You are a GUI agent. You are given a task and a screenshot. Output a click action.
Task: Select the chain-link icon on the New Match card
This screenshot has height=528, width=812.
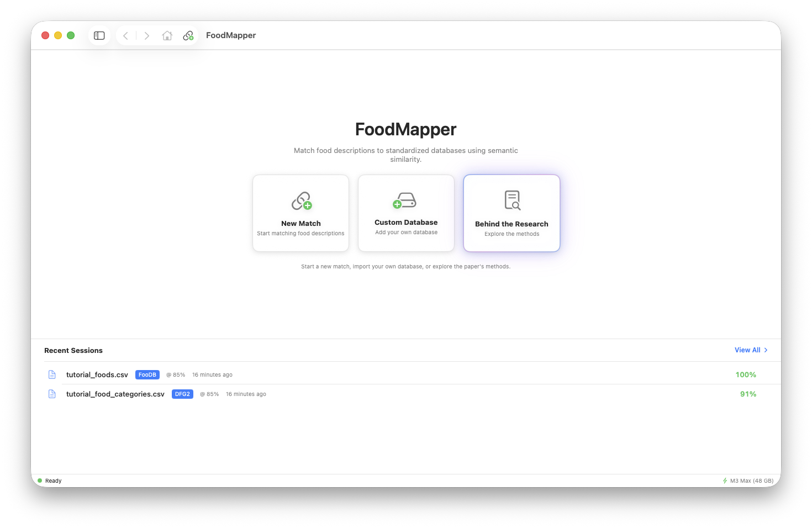pyautogui.click(x=300, y=200)
